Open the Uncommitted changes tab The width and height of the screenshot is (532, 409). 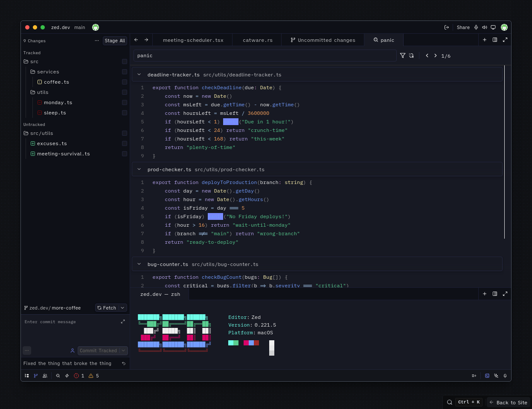click(323, 40)
